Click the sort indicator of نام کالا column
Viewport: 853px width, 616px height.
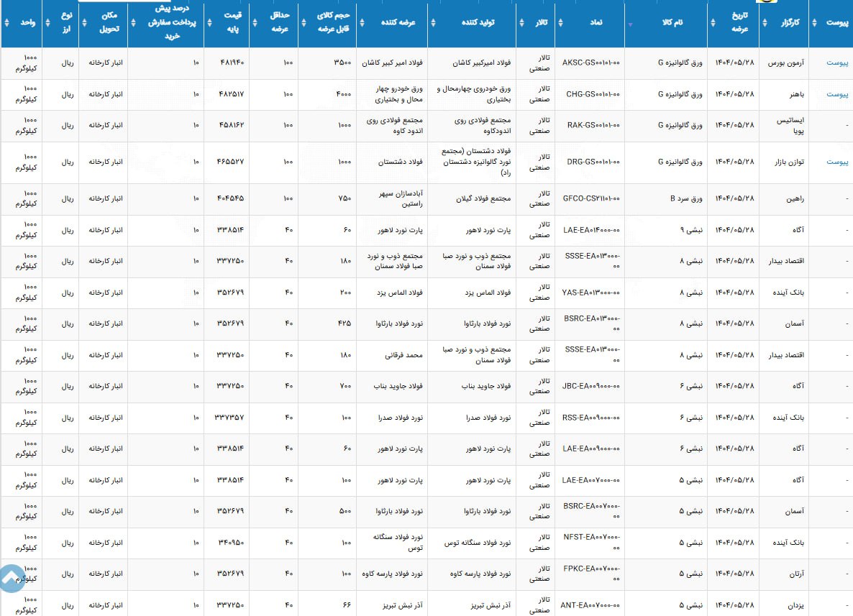(631, 24)
